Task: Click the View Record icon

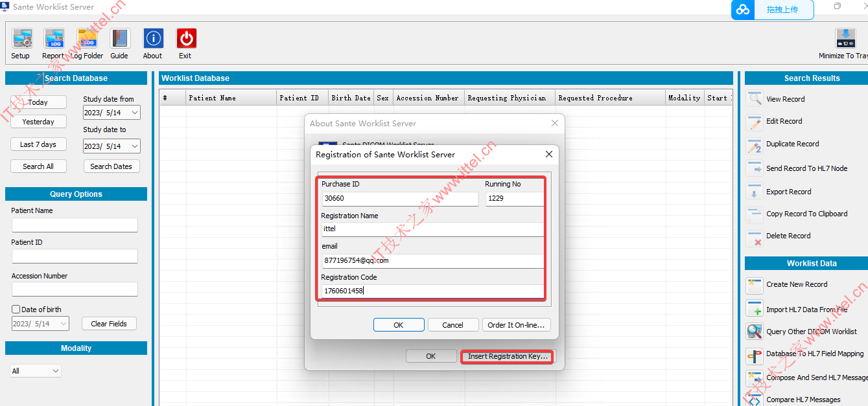Action: coord(755,99)
